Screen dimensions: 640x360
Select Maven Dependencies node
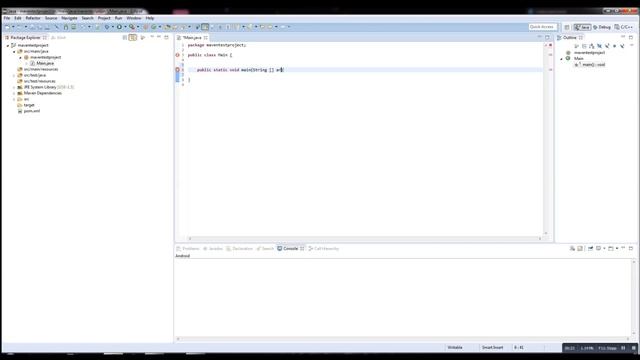[x=42, y=93]
